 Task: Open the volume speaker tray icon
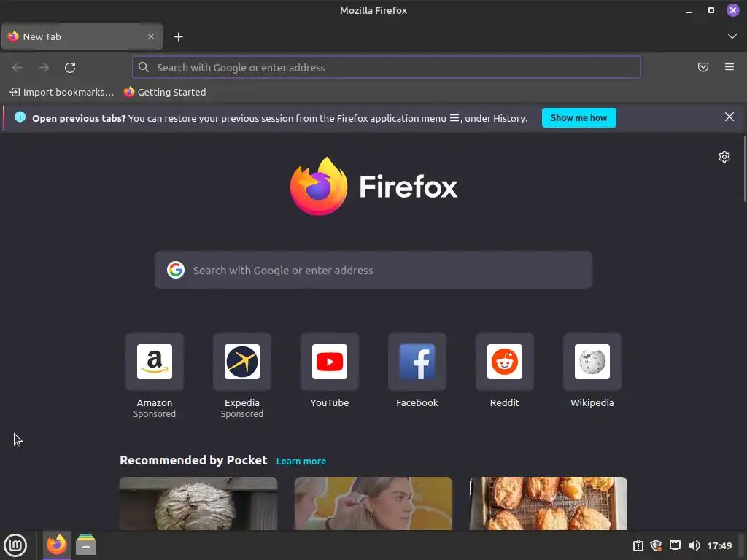coord(694,545)
